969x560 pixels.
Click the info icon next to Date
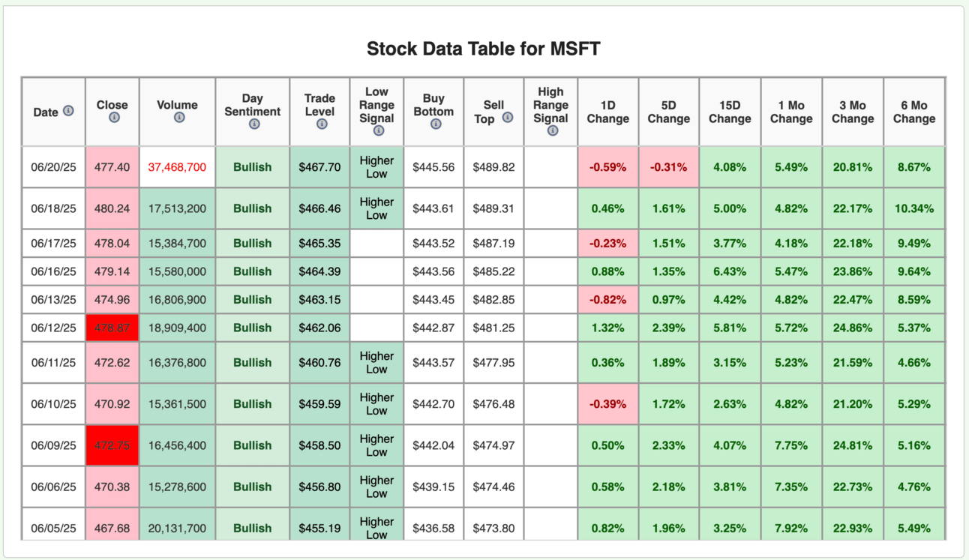[x=68, y=111]
